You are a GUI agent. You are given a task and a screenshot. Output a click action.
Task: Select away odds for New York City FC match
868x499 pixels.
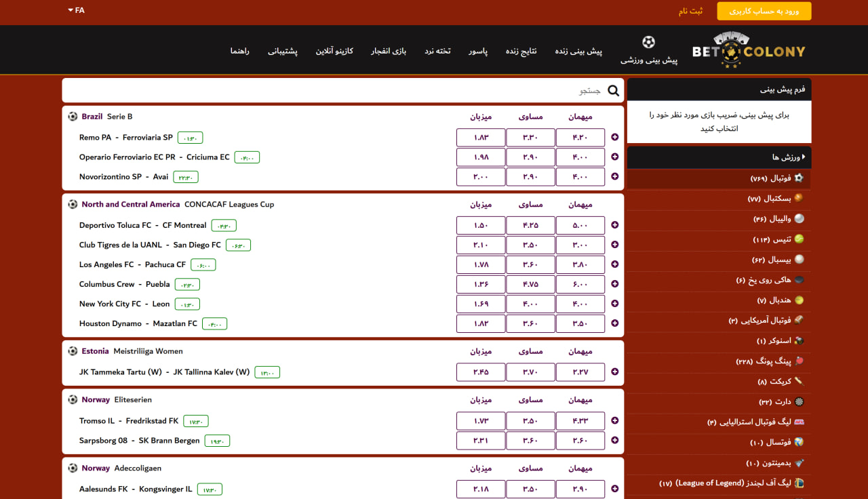point(580,304)
